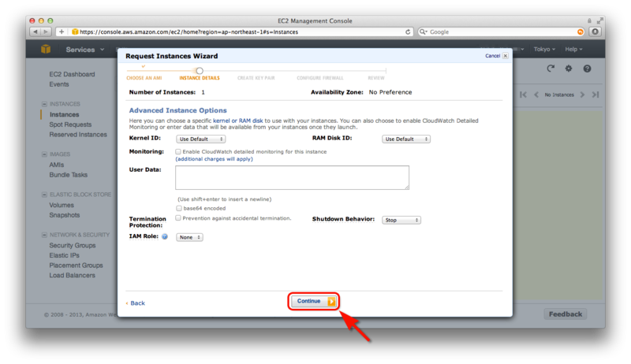Open Instances in sidebar

point(65,114)
